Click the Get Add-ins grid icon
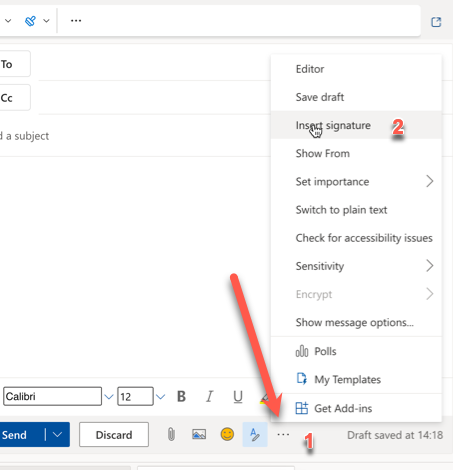 point(302,408)
